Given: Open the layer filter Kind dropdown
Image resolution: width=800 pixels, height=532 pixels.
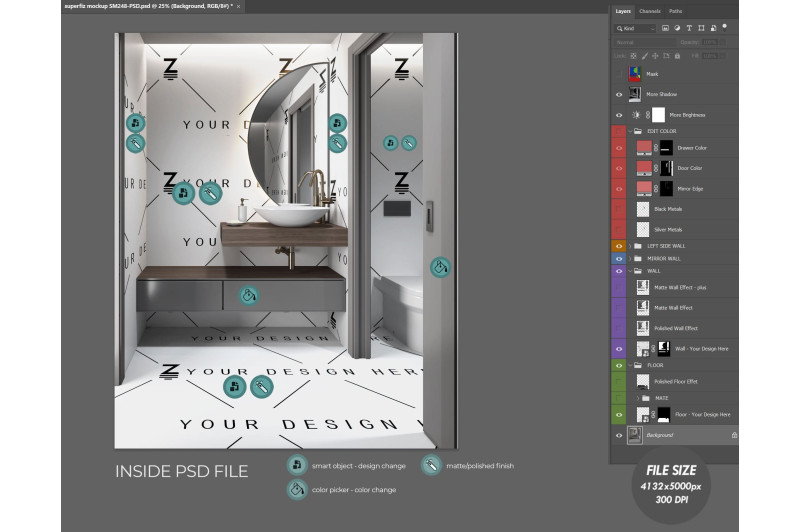Looking at the screenshot, I should (634, 29).
